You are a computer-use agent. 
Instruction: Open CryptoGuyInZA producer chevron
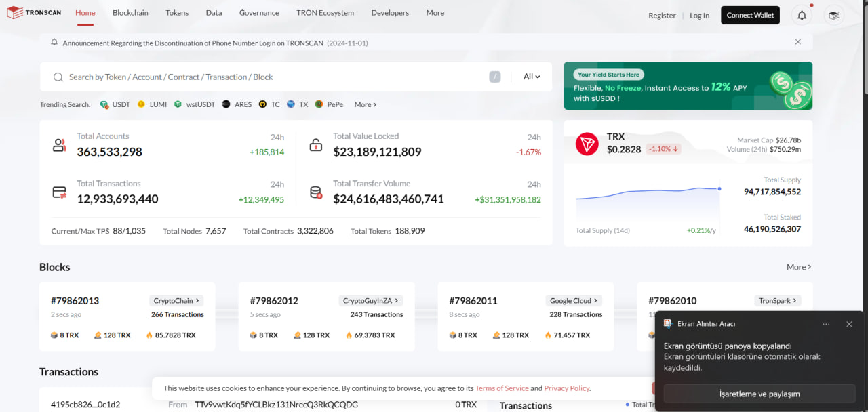(x=397, y=301)
